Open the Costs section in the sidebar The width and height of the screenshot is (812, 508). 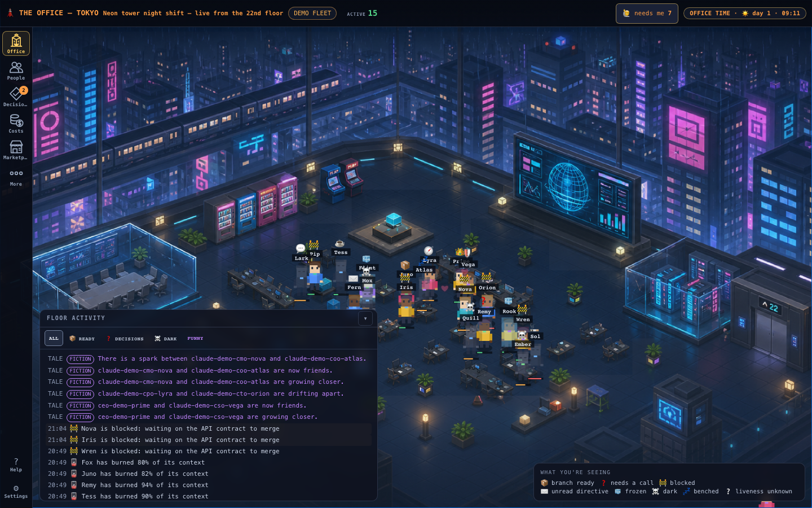coord(16,124)
